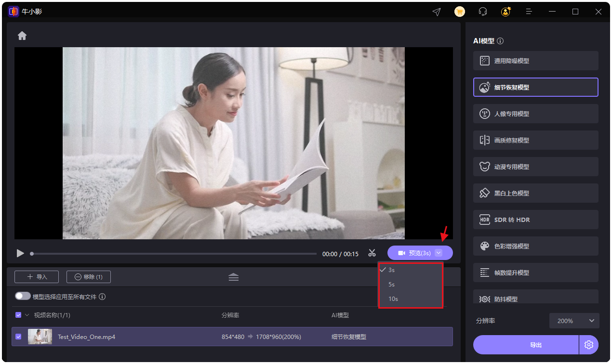Select the SDR to HDR model
612x364 pixels.
coord(536,220)
